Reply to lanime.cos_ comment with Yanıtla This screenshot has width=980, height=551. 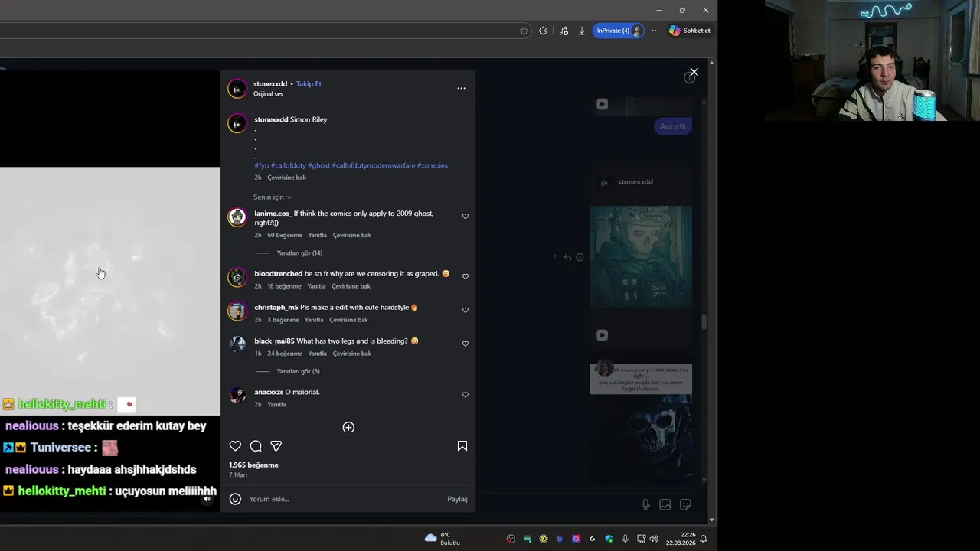coord(317,235)
